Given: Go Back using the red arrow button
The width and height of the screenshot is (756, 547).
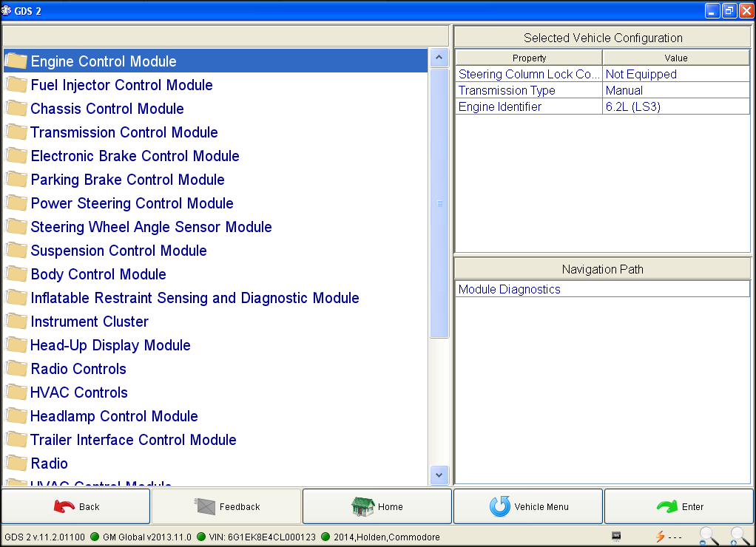Looking at the screenshot, I should click(x=75, y=506).
